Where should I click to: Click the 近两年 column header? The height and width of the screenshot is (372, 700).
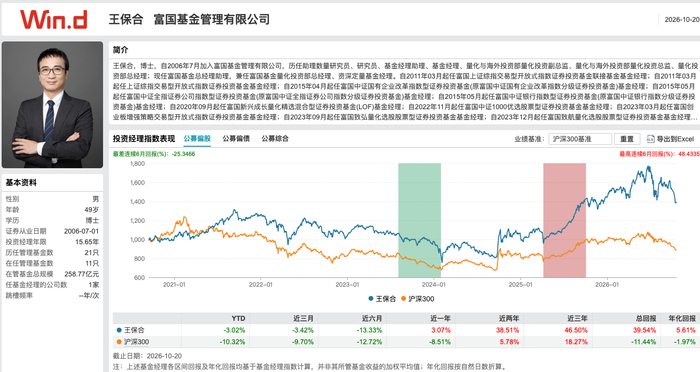pyautogui.click(x=509, y=318)
